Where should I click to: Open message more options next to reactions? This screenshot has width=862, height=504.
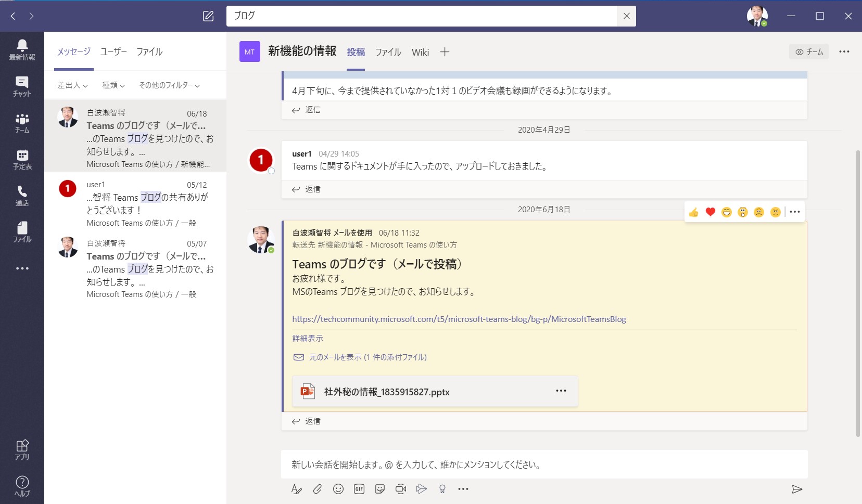pos(795,212)
